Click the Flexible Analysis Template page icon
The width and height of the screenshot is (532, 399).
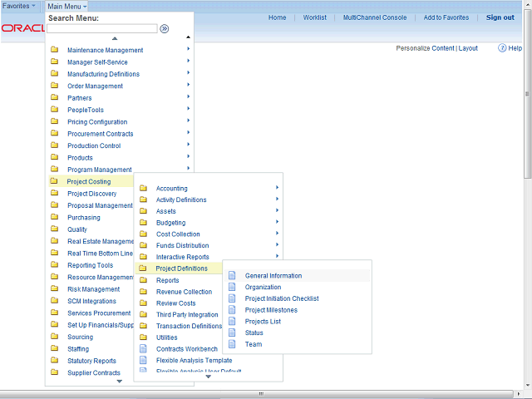point(143,361)
